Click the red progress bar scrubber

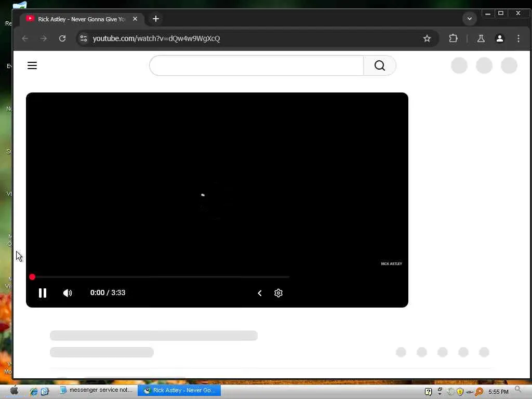tap(32, 277)
